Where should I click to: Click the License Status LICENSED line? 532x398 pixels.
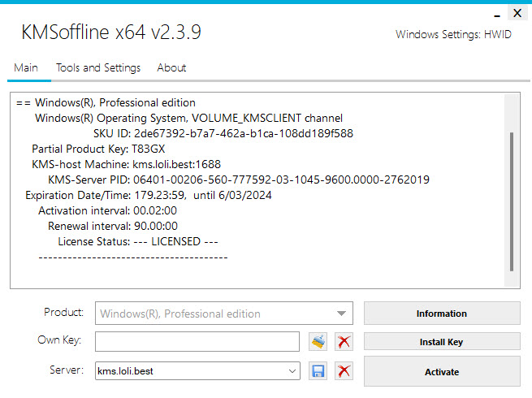138,241
